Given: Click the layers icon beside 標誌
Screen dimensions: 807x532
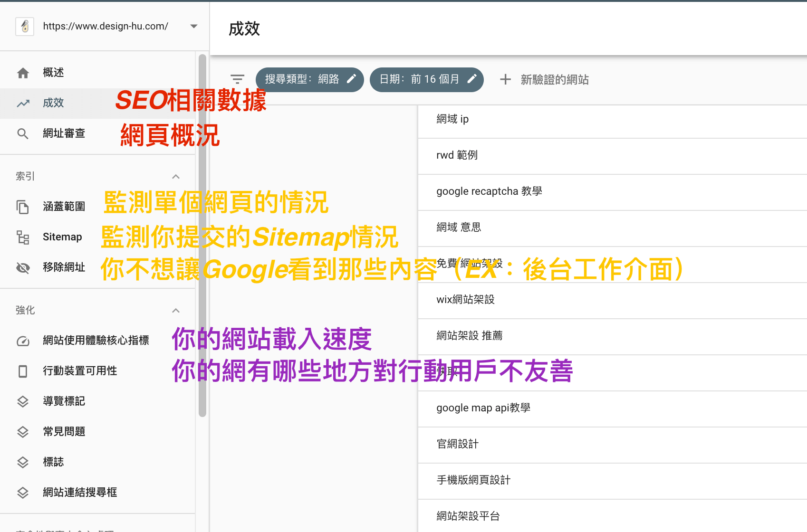Looking at the screenshot, I should click(23, 462).
